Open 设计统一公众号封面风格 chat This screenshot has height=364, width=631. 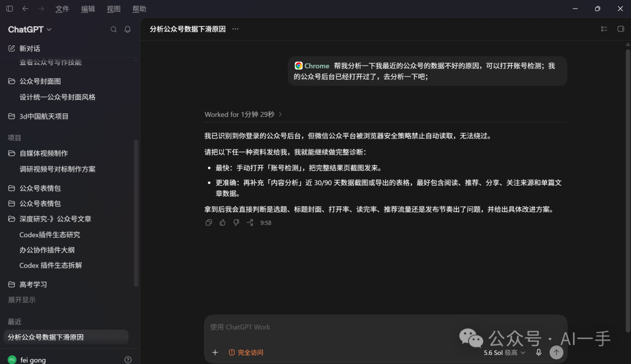(57, 97)
